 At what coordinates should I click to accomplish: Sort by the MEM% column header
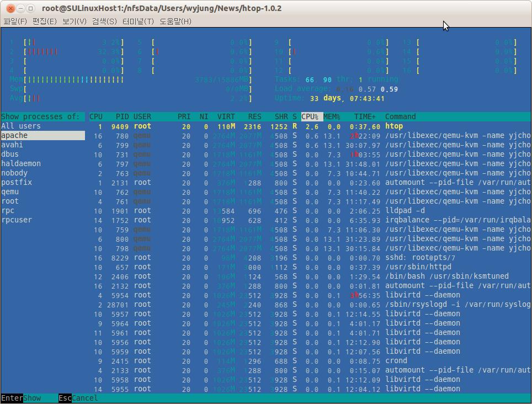332,116
